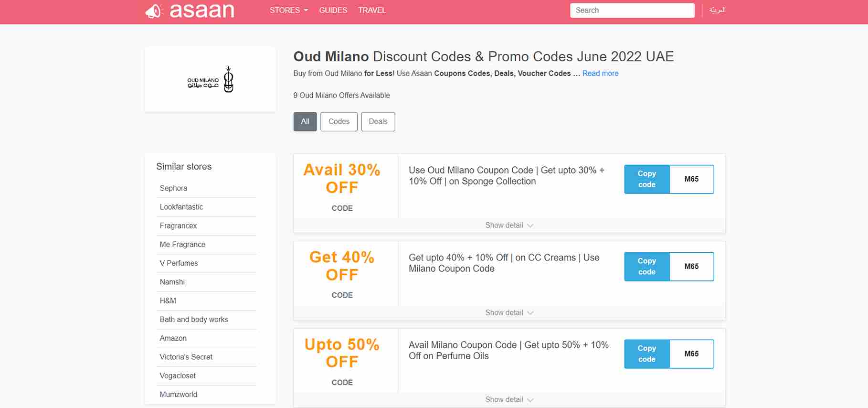
Task: Copy code M65 for the 30% offer
Action: pos(646,179)
